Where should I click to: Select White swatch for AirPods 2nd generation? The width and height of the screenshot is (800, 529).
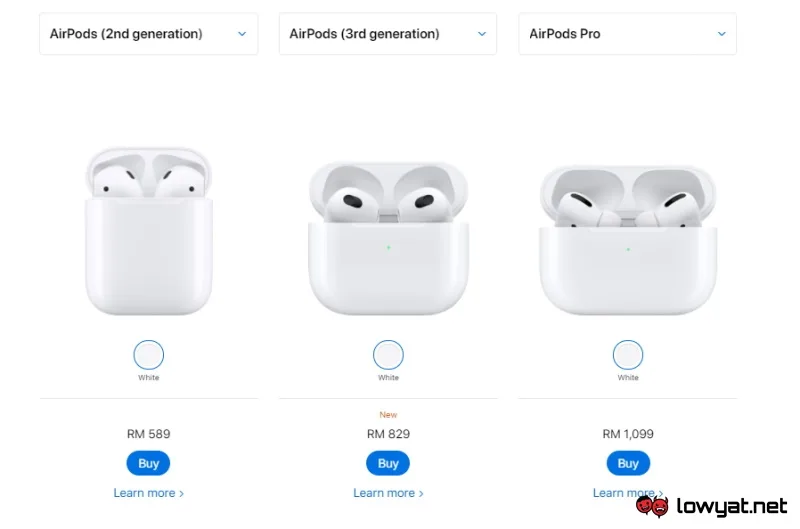click(148, 355)
